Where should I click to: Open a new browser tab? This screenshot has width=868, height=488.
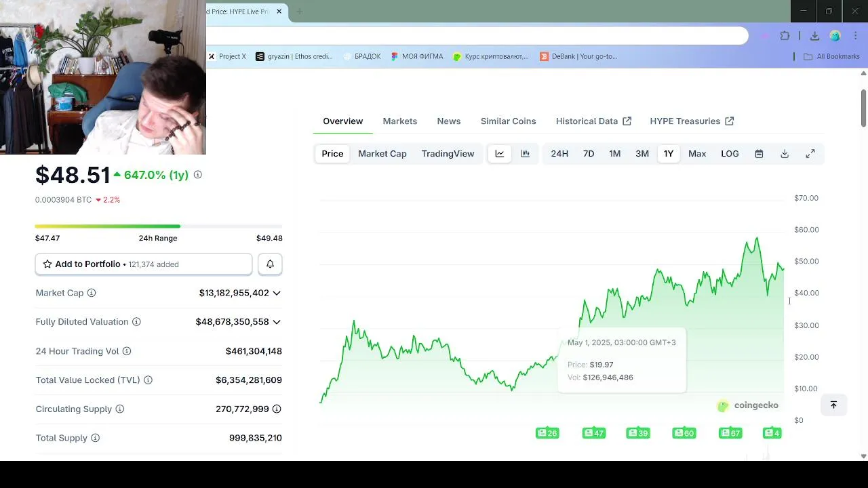300,12
